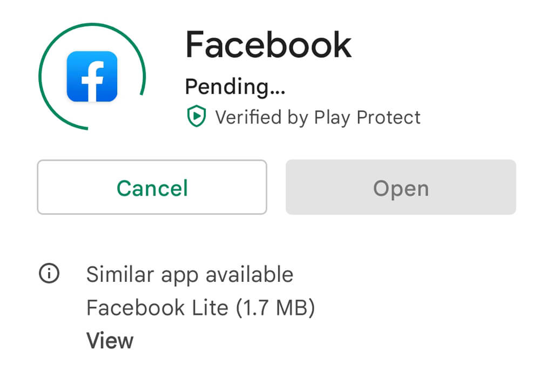Click the info circle icon
The width and height of the screenshot is (553, 392).
pos(49,274)
